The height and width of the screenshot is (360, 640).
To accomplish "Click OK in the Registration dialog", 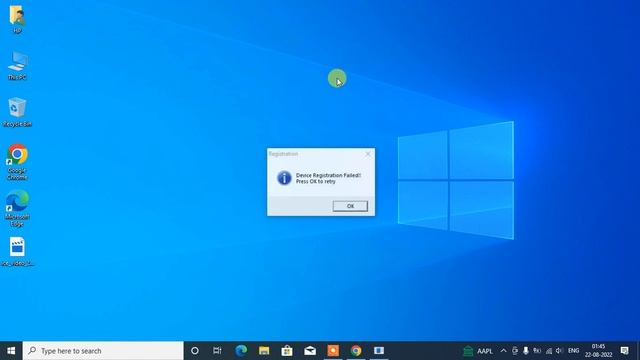I will coord(350,206).
